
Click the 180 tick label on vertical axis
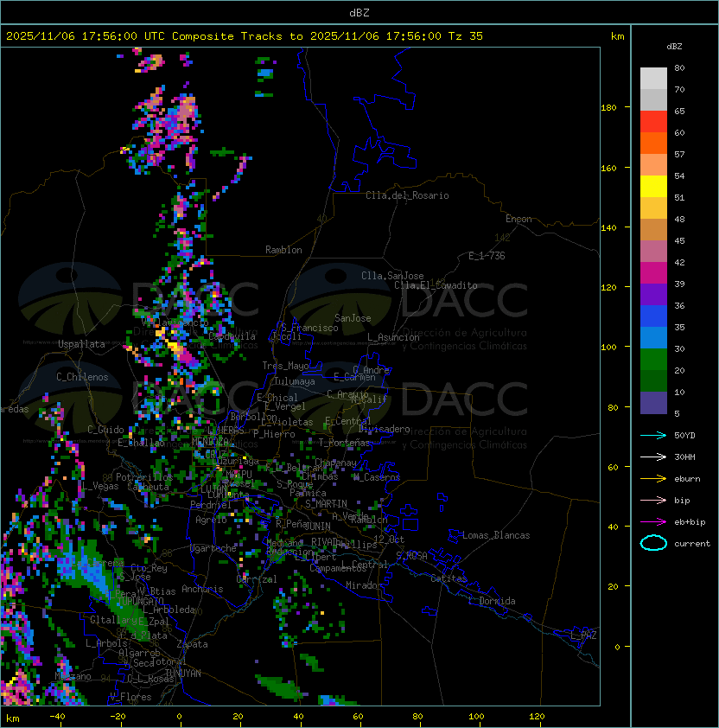point(608,108)
